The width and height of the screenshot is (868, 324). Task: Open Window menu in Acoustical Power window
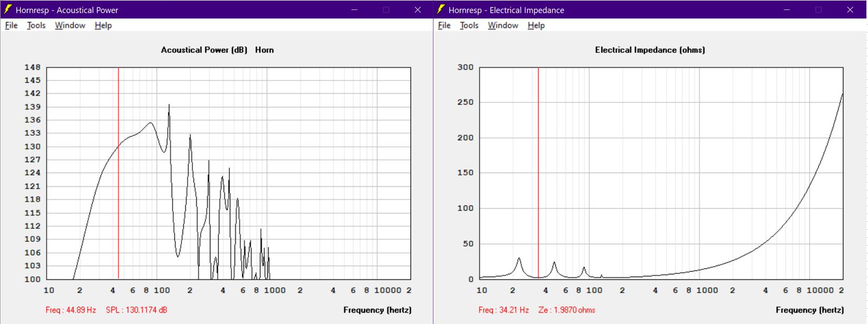(x=70, y=25)
